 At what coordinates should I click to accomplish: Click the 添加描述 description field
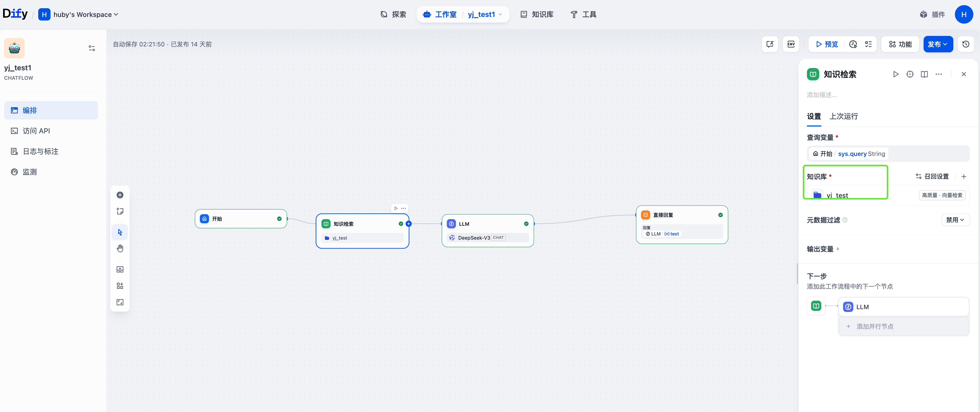(822, 95)
